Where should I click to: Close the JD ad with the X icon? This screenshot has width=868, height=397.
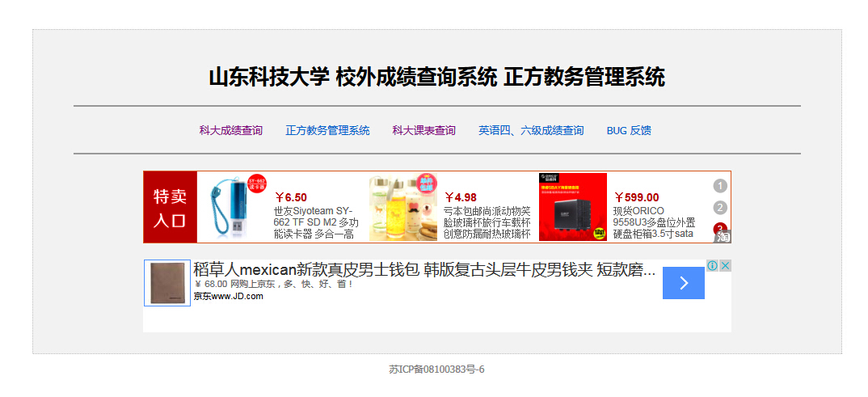726,266
